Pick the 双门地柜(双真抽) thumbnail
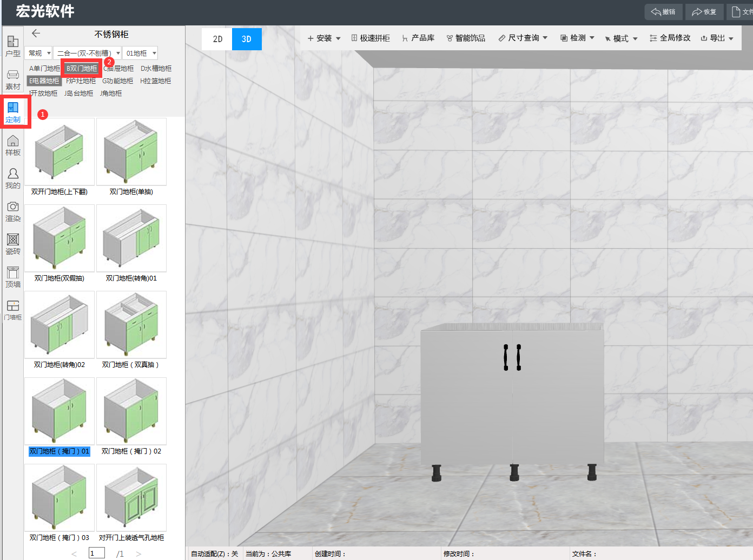753x560 pixels. pos(131,325)
